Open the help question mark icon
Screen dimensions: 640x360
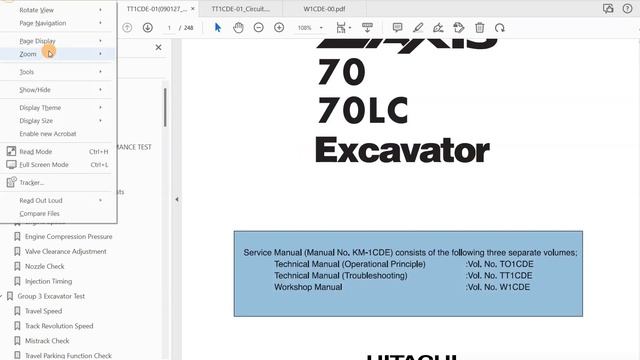(627, 9)
